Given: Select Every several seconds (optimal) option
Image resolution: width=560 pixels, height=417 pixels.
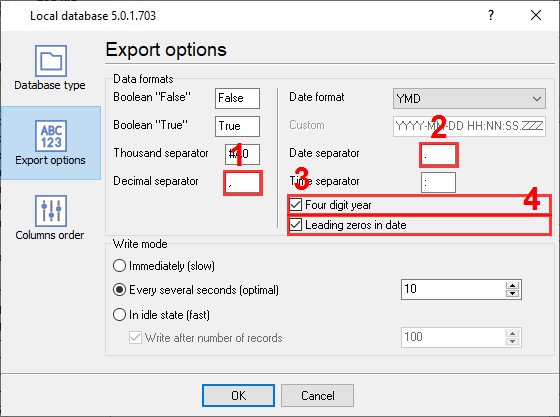Looking at the screenshot, I should (x=119, y=290).
